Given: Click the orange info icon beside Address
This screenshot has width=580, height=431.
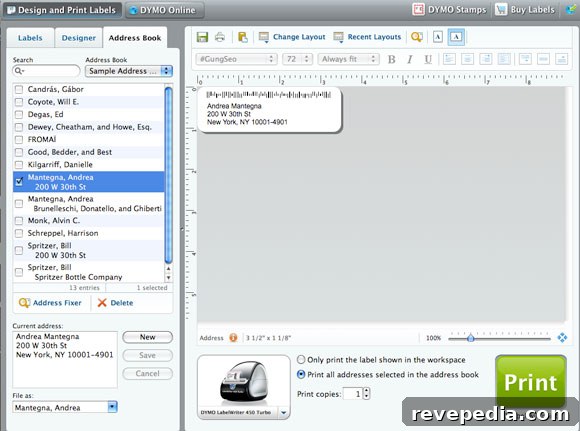Looking at the screenshot, I should click(x=233, y=337).
